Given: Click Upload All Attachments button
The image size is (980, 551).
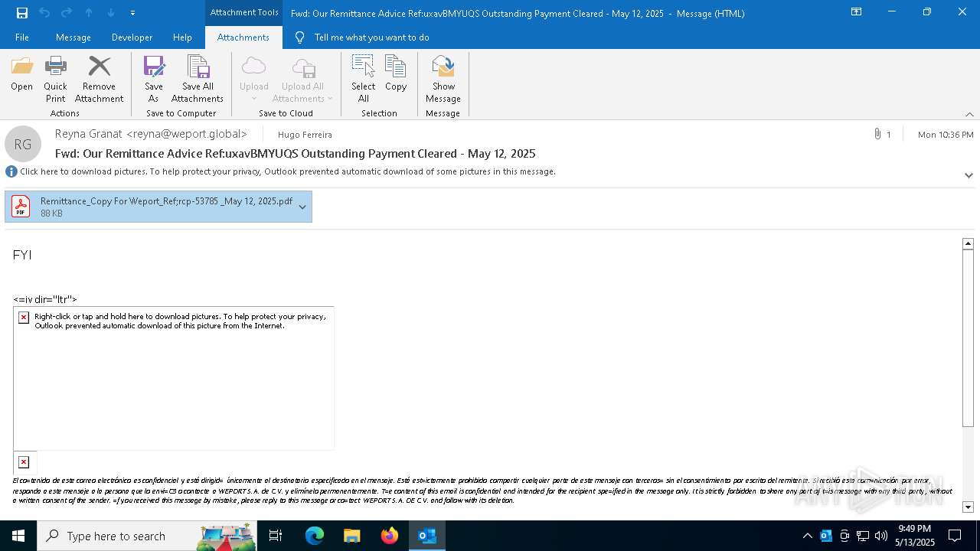Looking at the screenshot, I should tap(303, 80).
